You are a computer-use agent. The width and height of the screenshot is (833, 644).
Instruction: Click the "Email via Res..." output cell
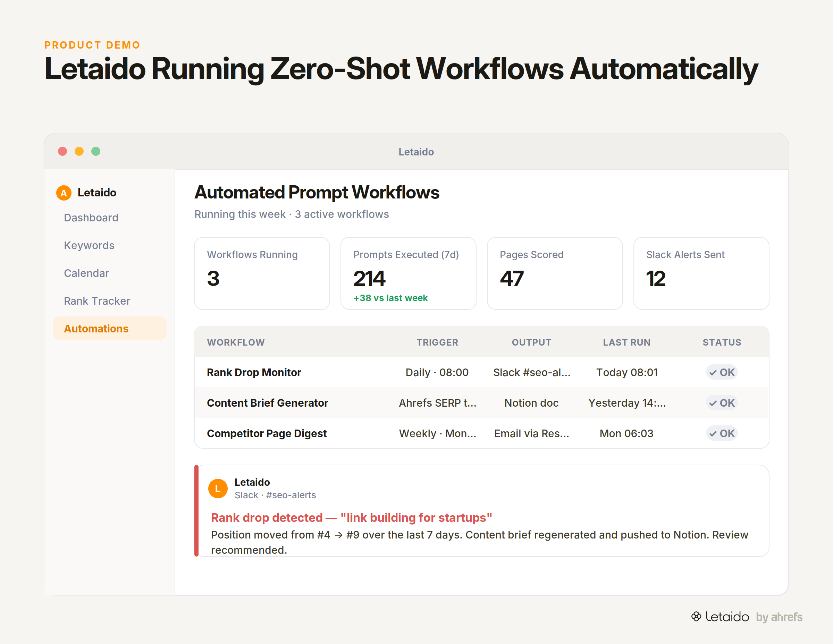pyautogui.click(x=532, y=433)
